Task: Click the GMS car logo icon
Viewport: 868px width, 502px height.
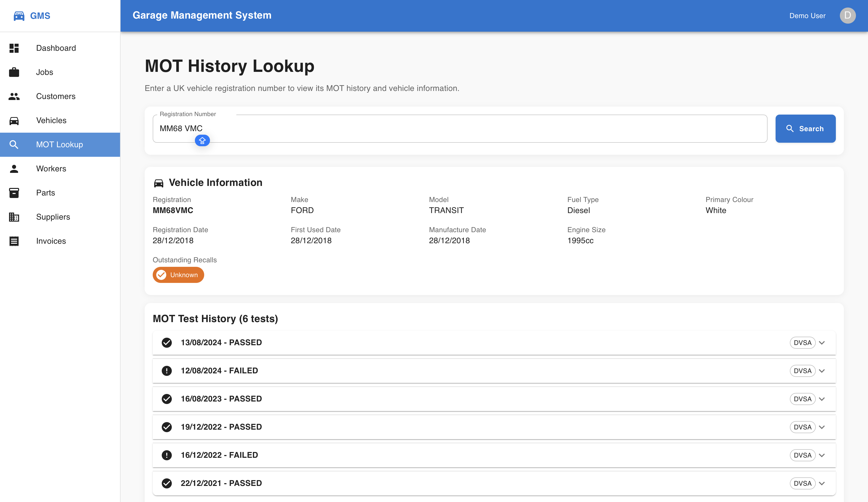Action: click(19, 16)
